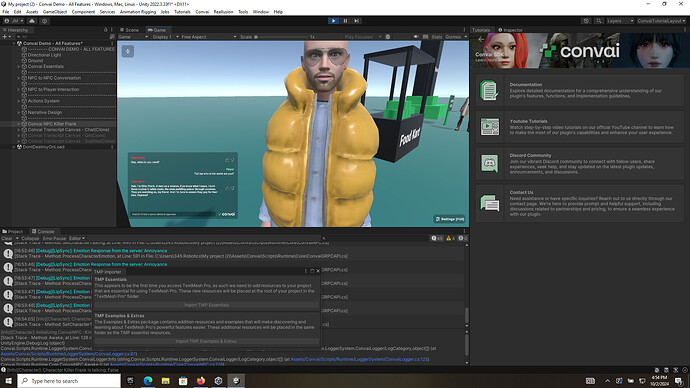Toggle Game view audio mute
Image resolution: width=690 pixels, height=388 pixels.
416,37
